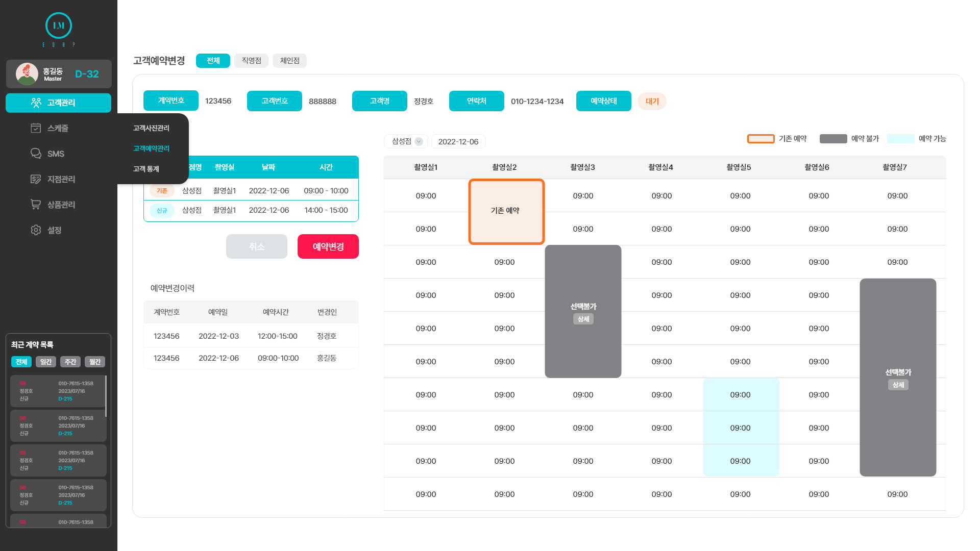This screenshot has width=980, height=551.
Task: Open the 스케줄 sidebar menu
Action: [58, 128]
